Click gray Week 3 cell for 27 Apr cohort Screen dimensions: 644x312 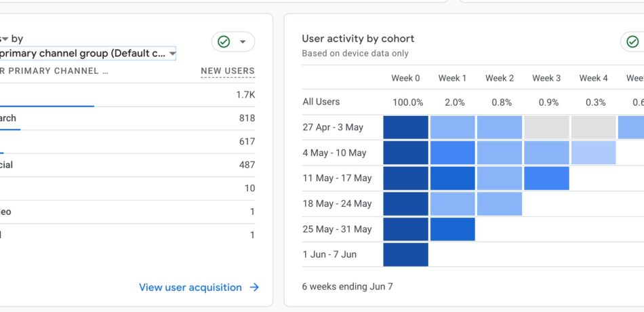[x=546, y=128]
